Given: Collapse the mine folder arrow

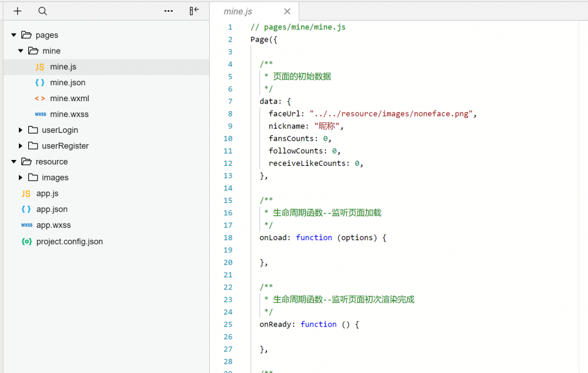Looking at the screenshot, I should (x=21, y=51).
